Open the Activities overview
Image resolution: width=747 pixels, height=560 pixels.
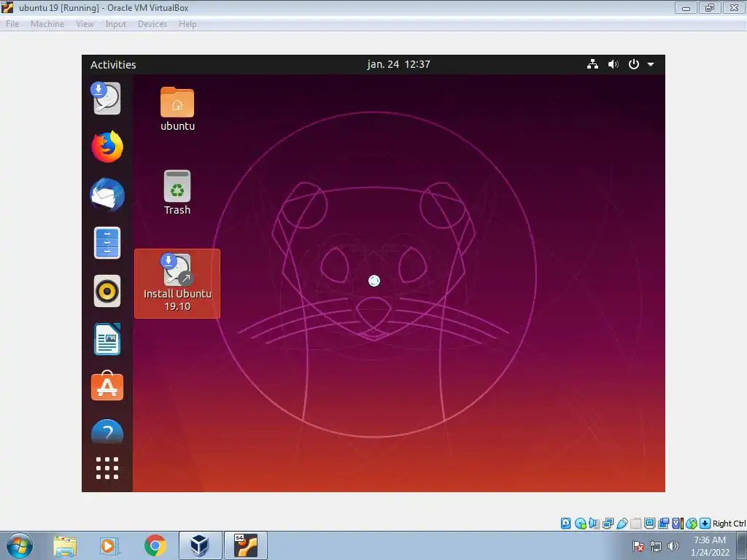pyautogui.click(x=113, y=64)
